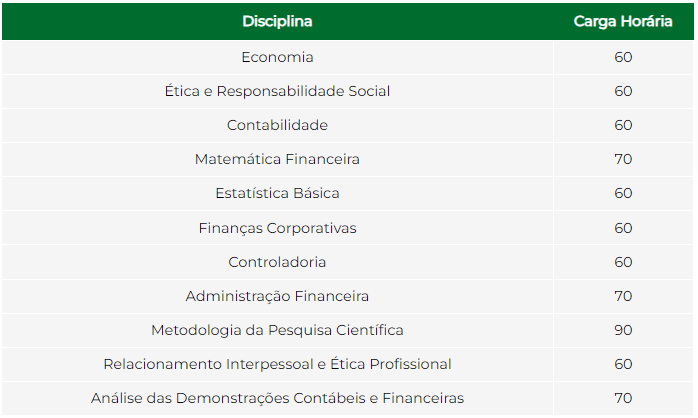Select the Estatística Básica row

pos(348,193)
